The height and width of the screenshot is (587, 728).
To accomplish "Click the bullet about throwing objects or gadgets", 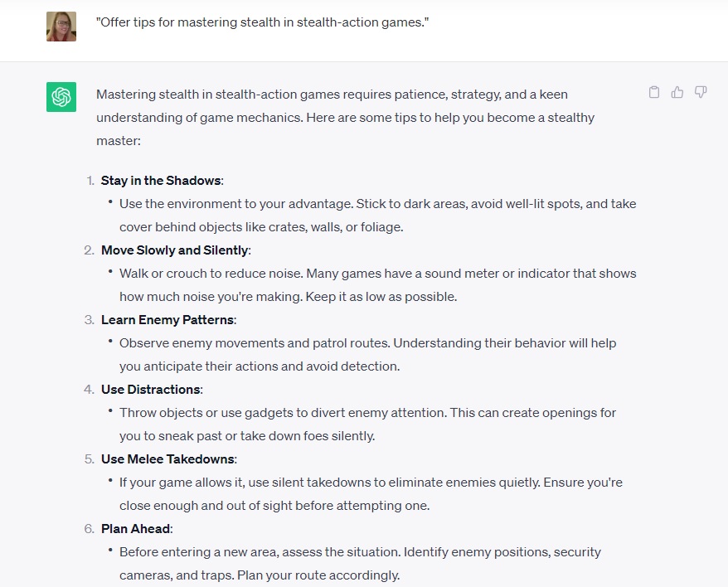I will [x=367, y=424].
